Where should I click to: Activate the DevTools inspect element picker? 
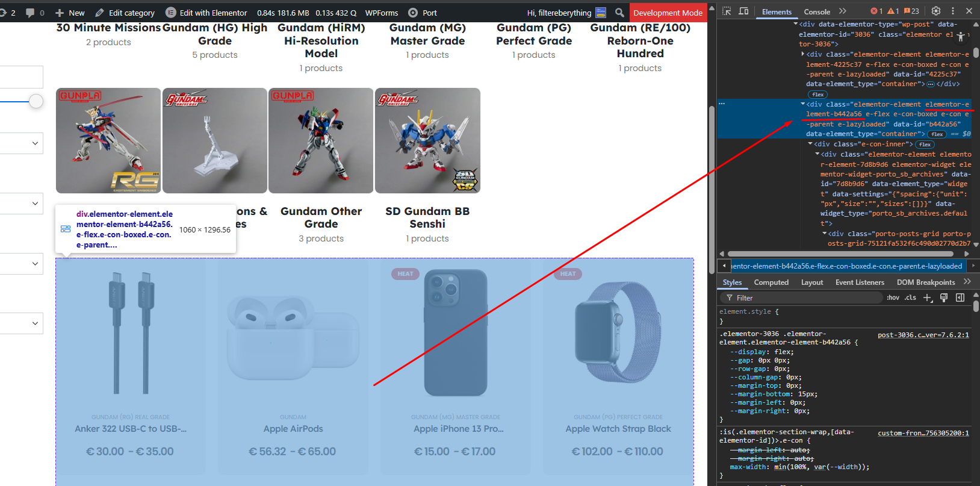click(727, 11)
